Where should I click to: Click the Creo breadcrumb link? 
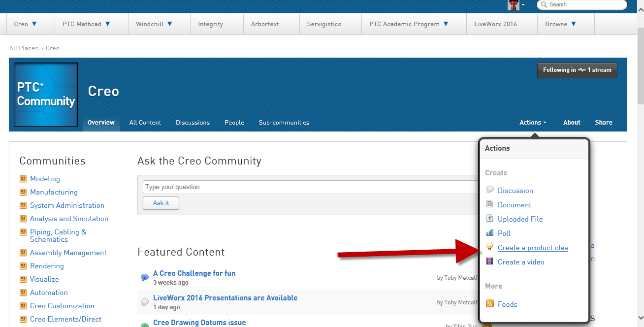pos(53,48)
